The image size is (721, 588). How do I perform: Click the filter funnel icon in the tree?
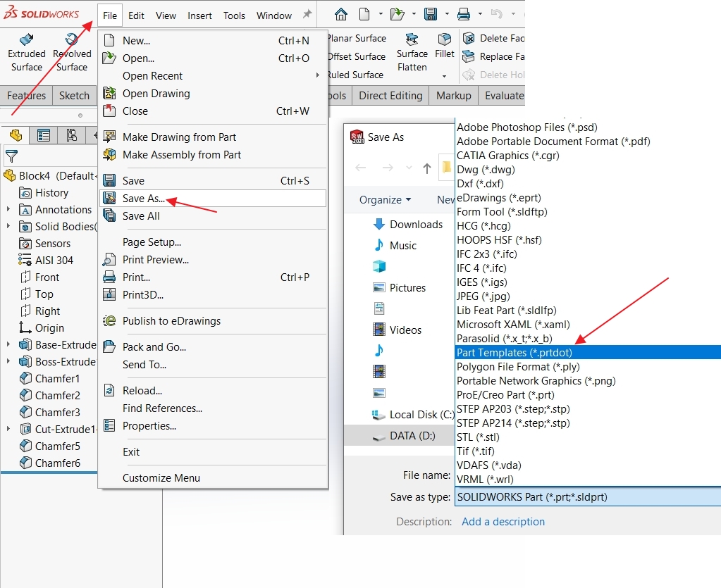(11, 156)
